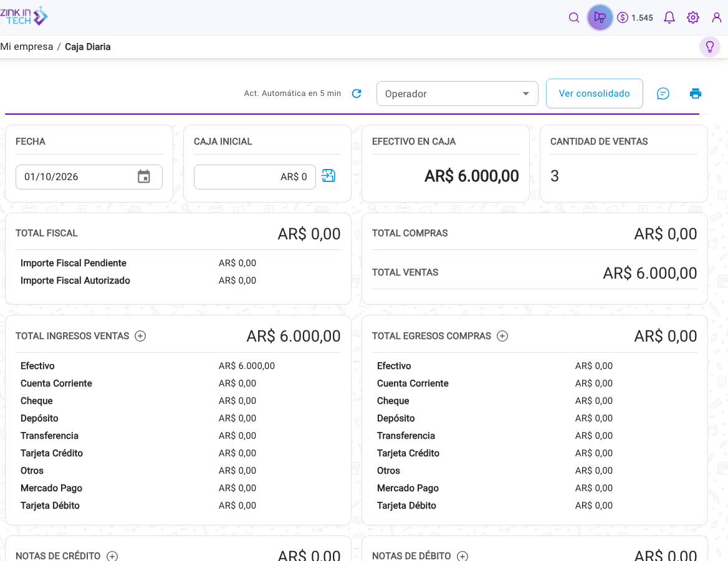
Task: Open the notifications bell
Action: click(x=669, y=17)
